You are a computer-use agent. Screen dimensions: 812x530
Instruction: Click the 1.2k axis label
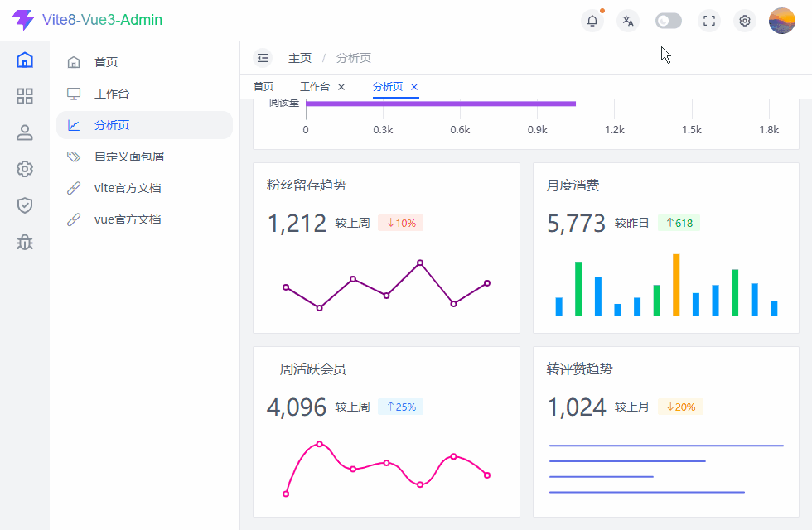(x=615, y=130)
